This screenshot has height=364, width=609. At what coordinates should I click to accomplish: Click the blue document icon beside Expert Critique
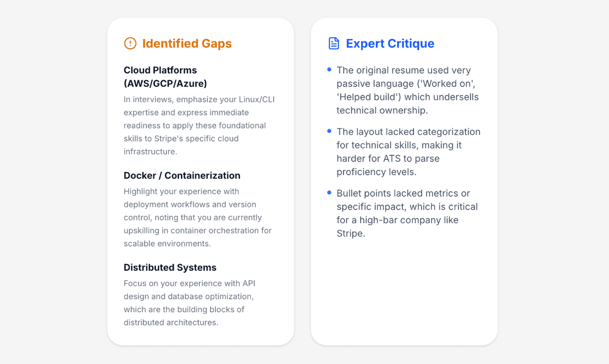coord(334,44)
